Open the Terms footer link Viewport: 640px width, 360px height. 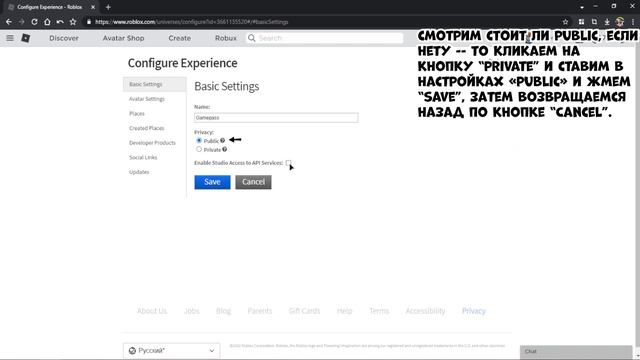[x=379, y=311]
